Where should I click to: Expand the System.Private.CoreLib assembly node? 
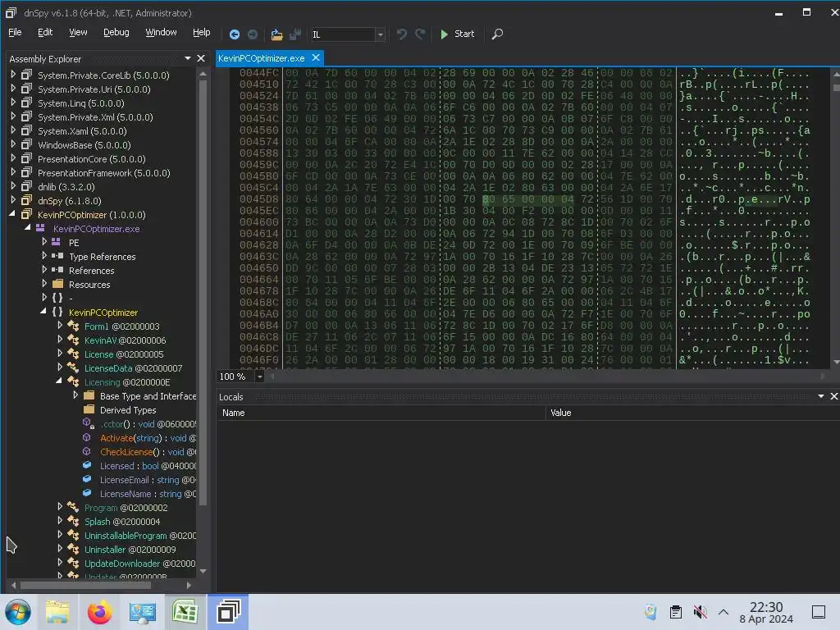13,75
